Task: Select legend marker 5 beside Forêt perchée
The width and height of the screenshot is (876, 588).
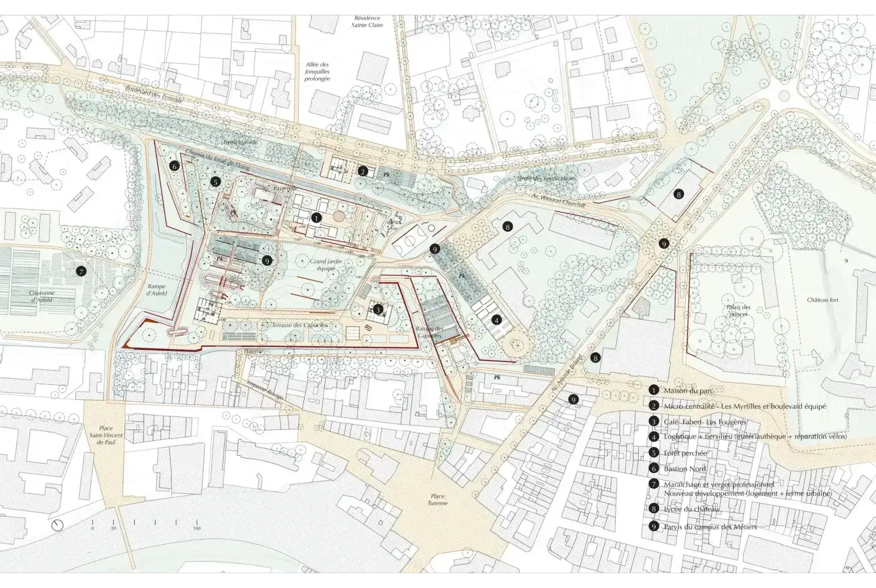Action: (654, 453)
